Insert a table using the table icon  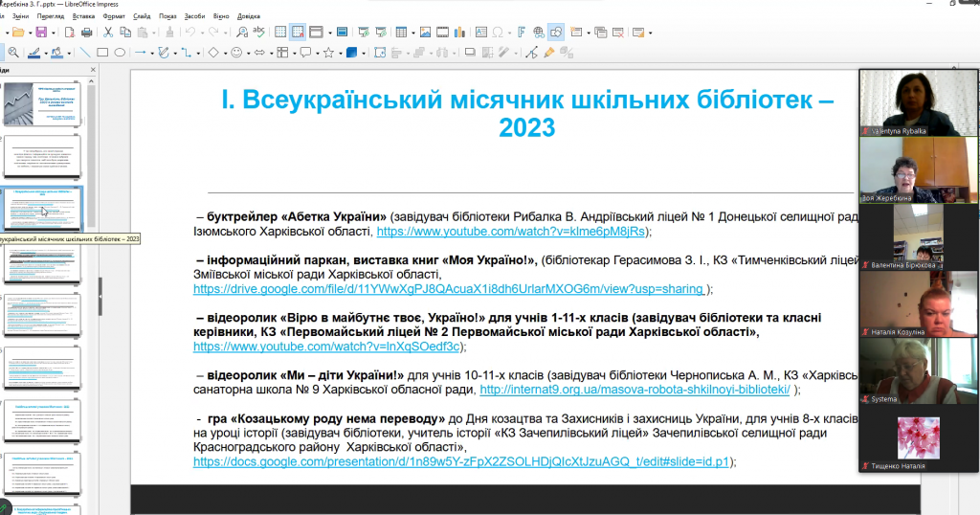point(401,33)
